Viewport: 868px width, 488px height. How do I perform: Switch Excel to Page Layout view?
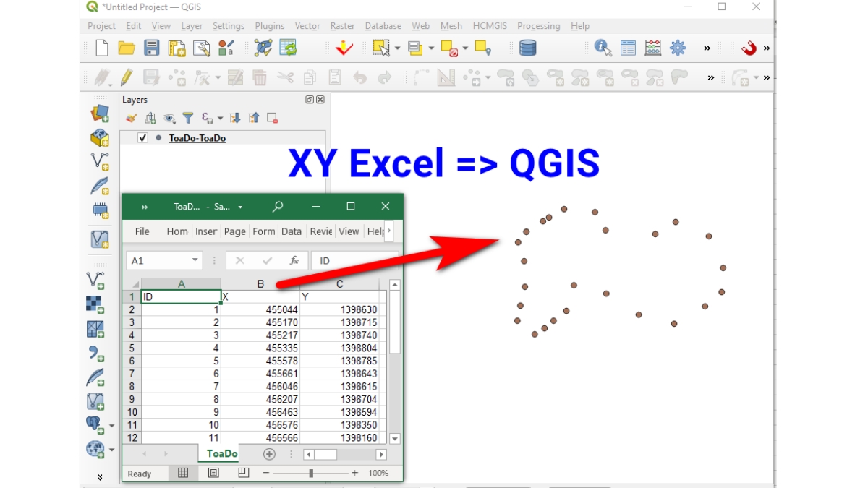click(x=213, y=473)
